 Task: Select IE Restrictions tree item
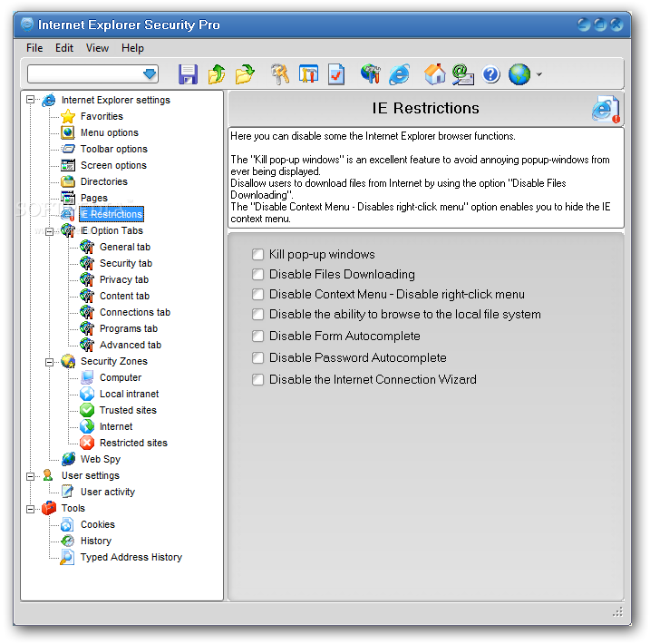pyautogui.click(x=112, y=214)
